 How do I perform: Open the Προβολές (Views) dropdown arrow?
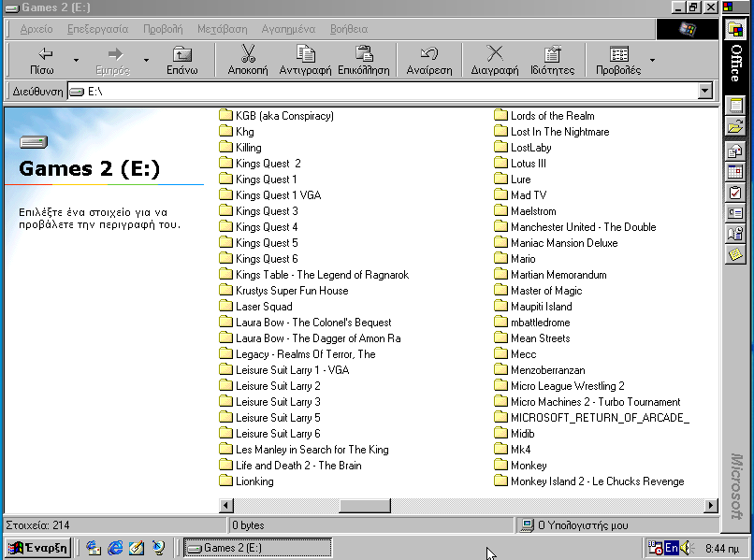tap(652, 61)
